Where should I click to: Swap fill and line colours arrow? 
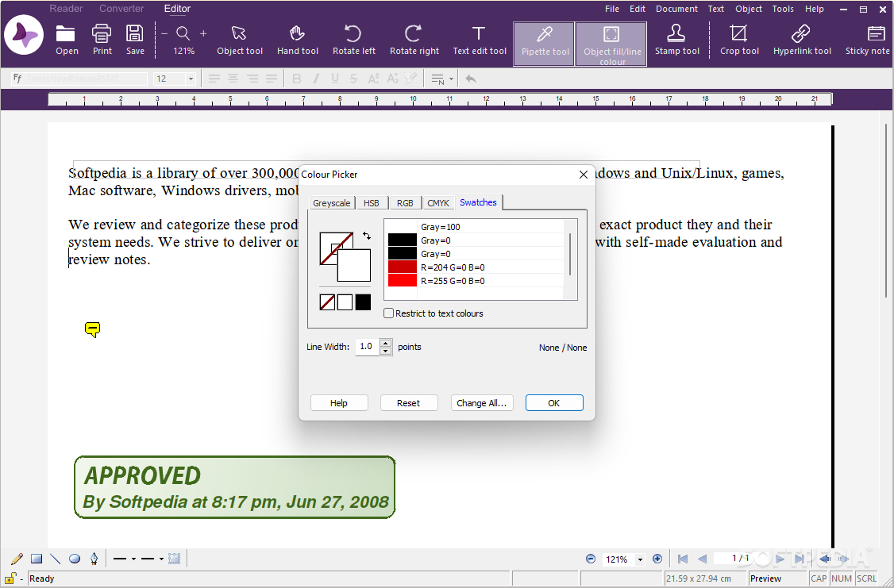pyautogui.click(x=367, y=236)
